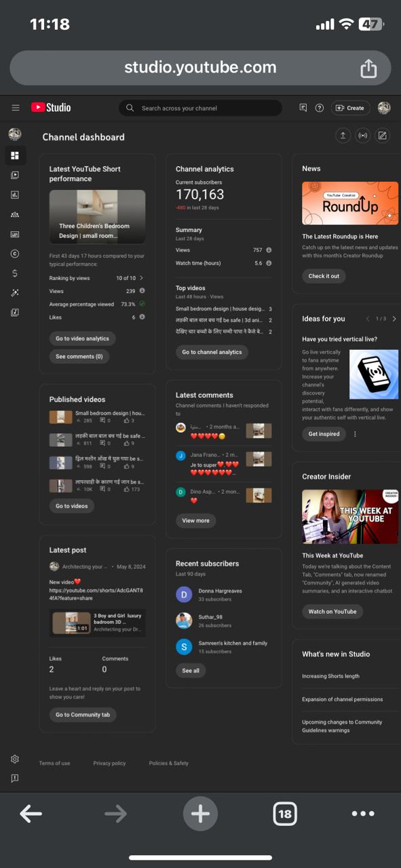Viewport: 401px width, 868px height.
Task: Open the Help question mark icon
Action: coord(320,108)
